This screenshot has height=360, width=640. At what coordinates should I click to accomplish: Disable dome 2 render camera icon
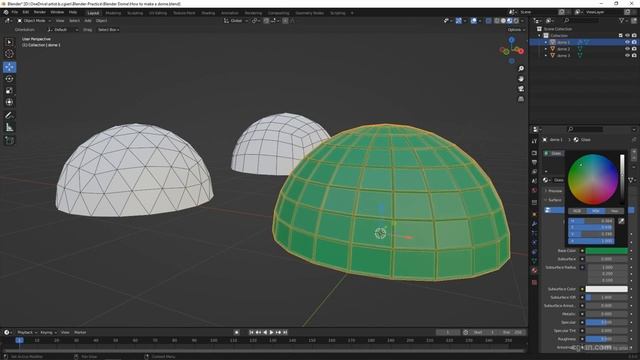point(634,49)
